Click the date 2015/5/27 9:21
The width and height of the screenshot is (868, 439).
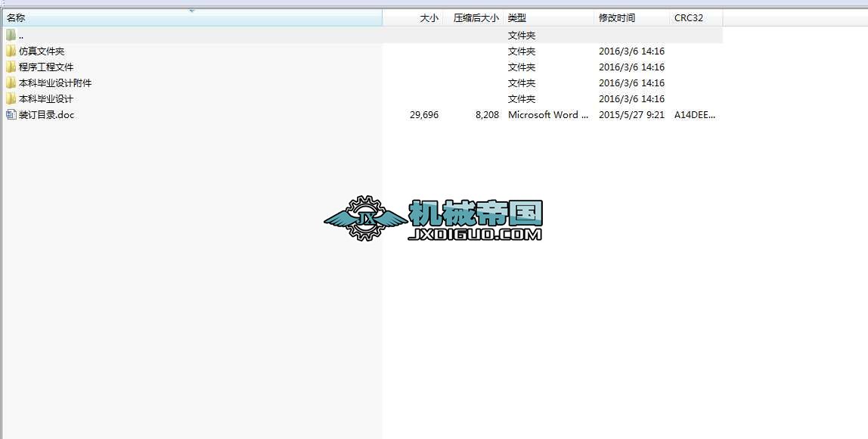coord(631,115)
